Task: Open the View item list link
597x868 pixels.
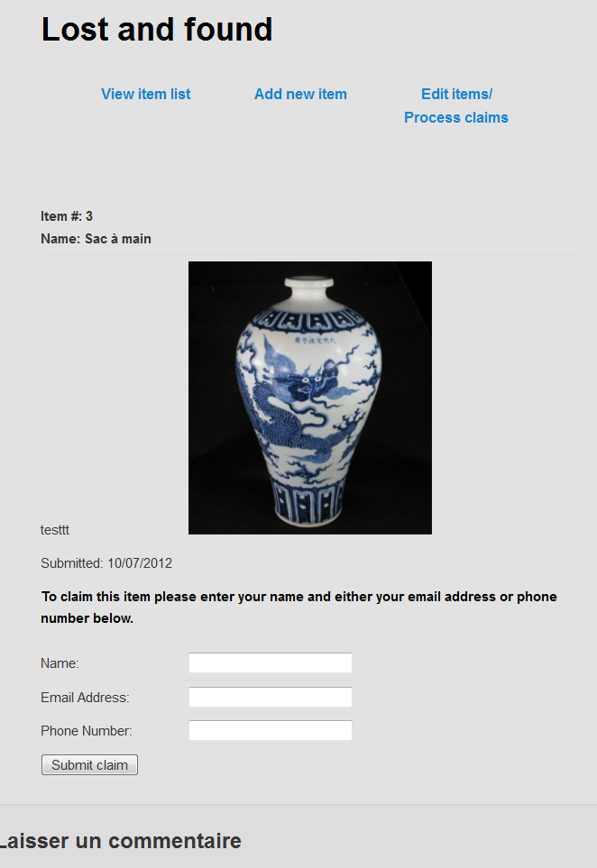Action: pyautogui.click(x=146, y=94)
